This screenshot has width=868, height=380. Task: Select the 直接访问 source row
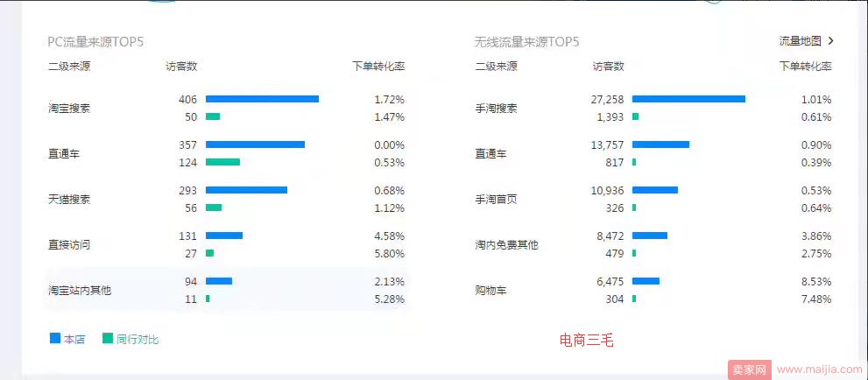227,244
